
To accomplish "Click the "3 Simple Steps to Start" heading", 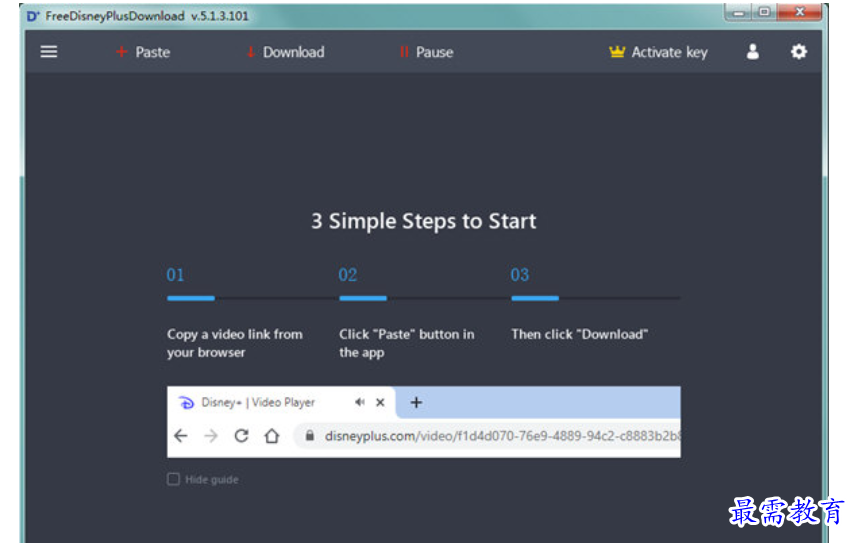I will pyautogui.click(x=423, y=221).
